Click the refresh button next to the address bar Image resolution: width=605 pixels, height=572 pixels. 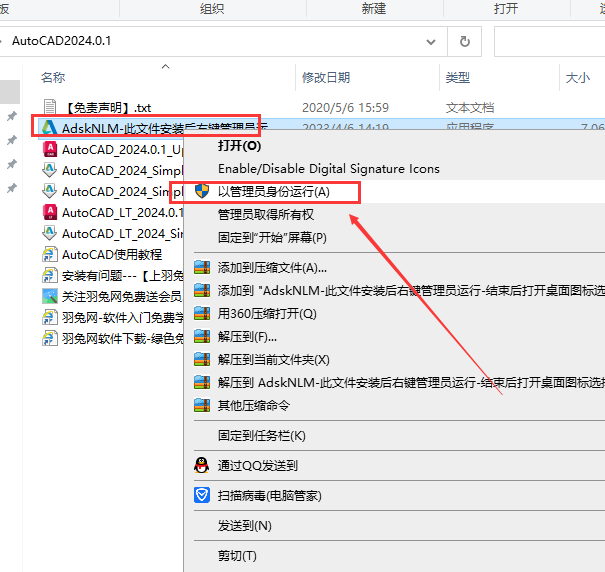(x=465, y=41)
